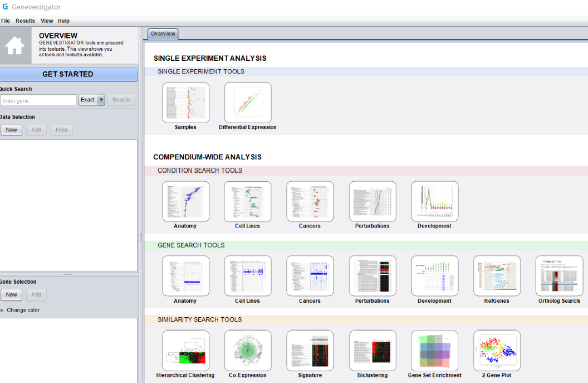Image resolution: width=588 pixels, height=383 pixels.
Task: Open the View menu
Action: coord(47,21)
